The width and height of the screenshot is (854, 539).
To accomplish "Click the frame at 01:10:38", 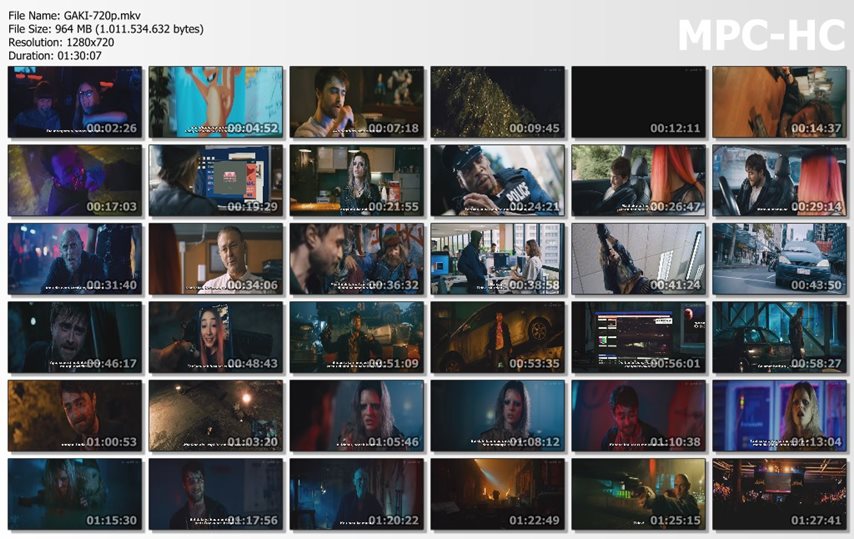I will tap(639, 415).
